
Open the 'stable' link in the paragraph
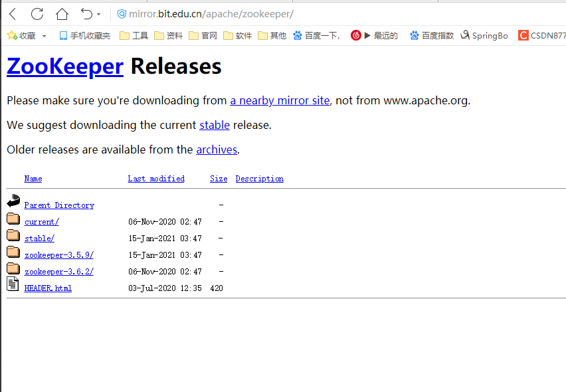[215, 125]
